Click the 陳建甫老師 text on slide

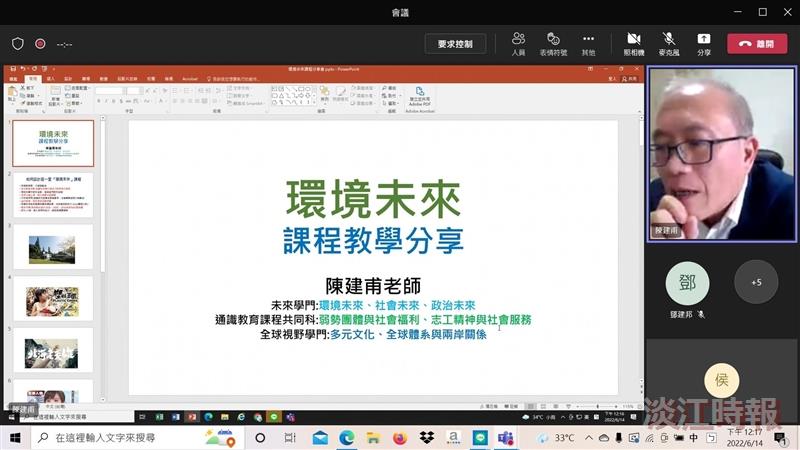tap(373, 286)
